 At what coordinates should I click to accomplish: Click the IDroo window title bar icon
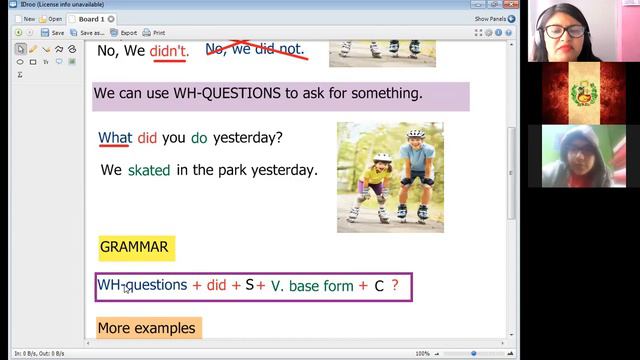[13, 4]
